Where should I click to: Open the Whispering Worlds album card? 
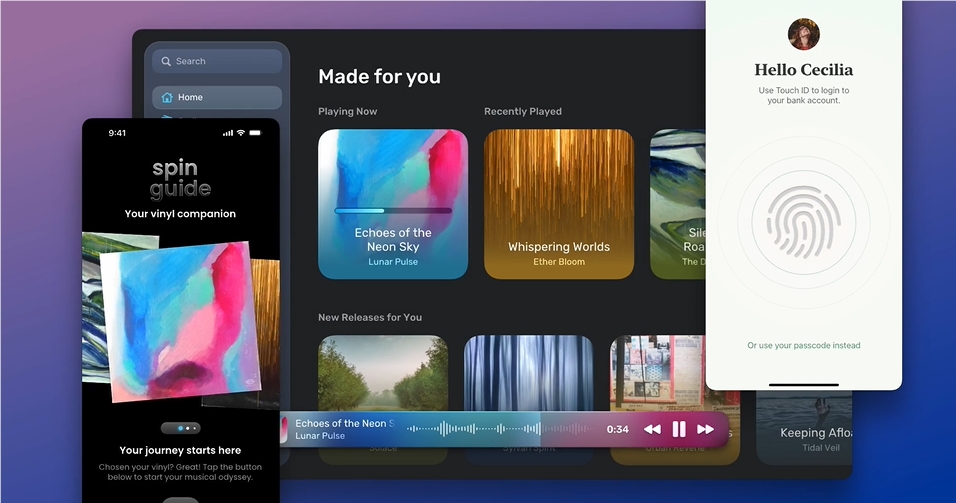coord(558,204)
